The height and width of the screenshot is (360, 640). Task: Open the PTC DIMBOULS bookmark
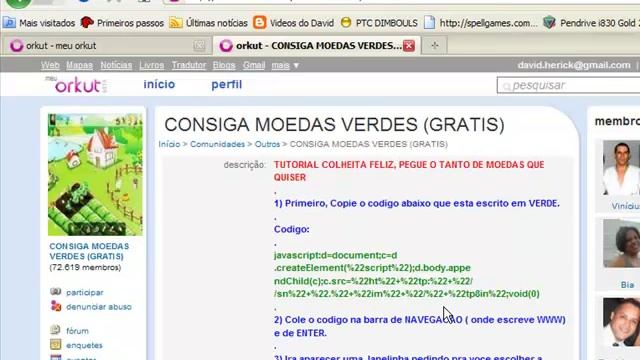(x=379, y=23)
